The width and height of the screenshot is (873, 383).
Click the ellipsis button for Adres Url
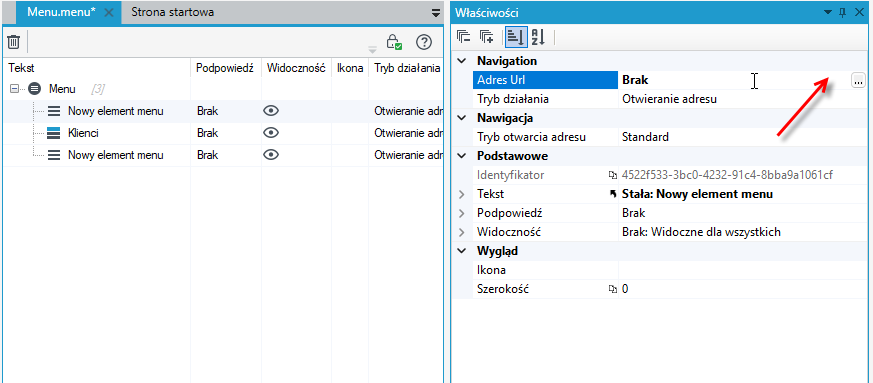(858, 81)
